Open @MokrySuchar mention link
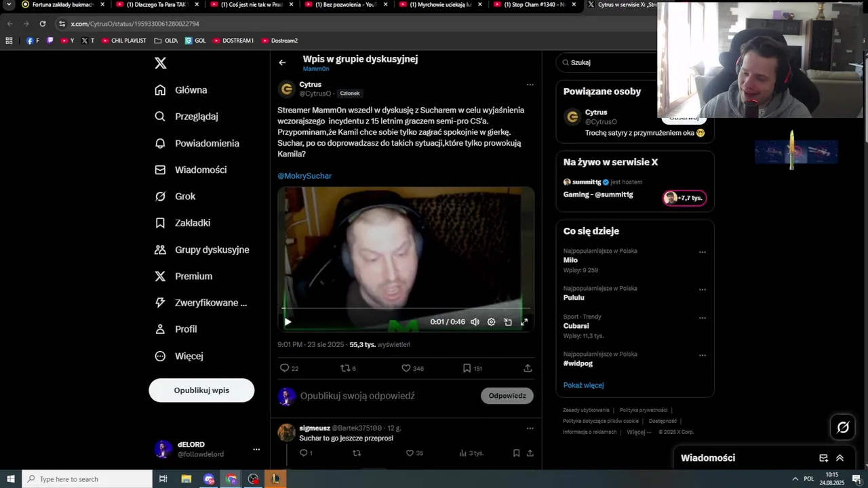868x488 pixels. click(304, 176)
